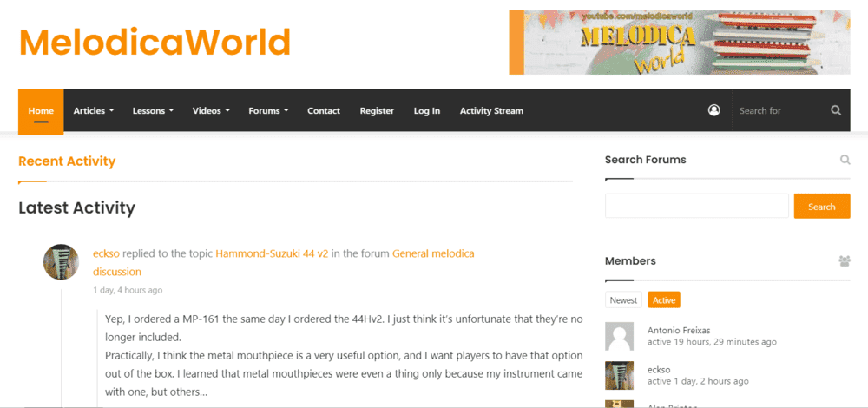Open the Contact page

[x=324, y=111]
